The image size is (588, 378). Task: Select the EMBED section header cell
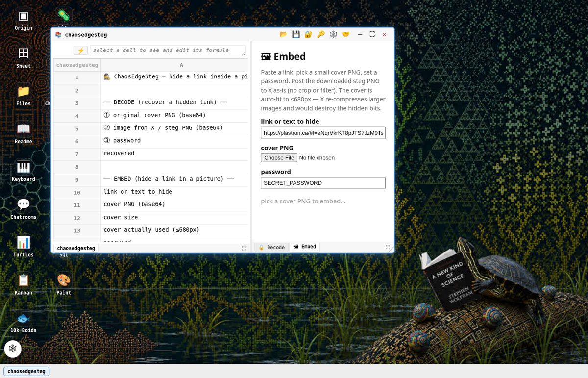[x=174, y=179]
